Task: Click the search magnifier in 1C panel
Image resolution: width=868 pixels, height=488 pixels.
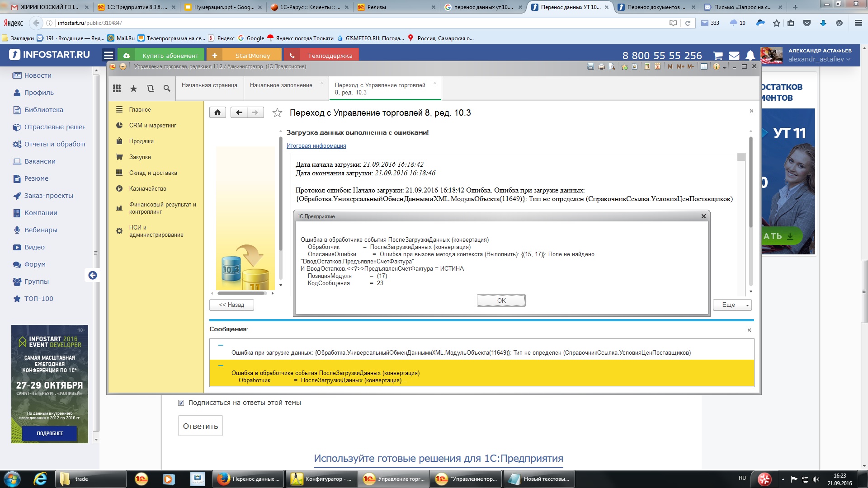Action: [167, 89]
